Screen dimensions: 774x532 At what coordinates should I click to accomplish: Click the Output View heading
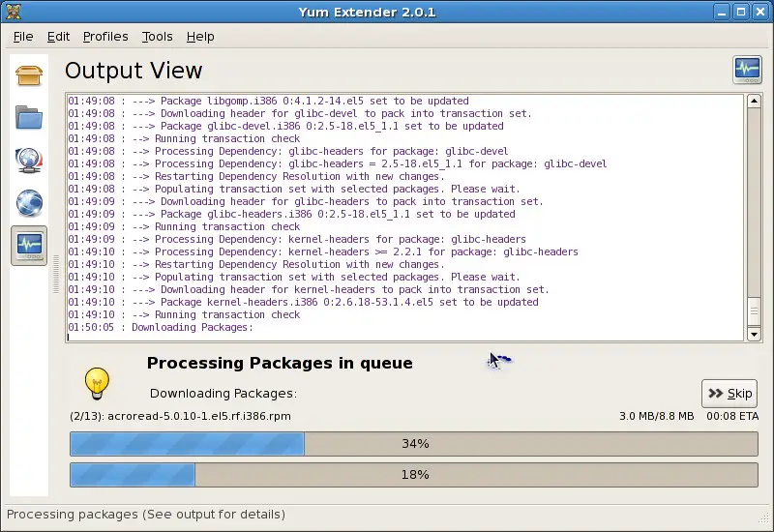click(x=134, y=71)
